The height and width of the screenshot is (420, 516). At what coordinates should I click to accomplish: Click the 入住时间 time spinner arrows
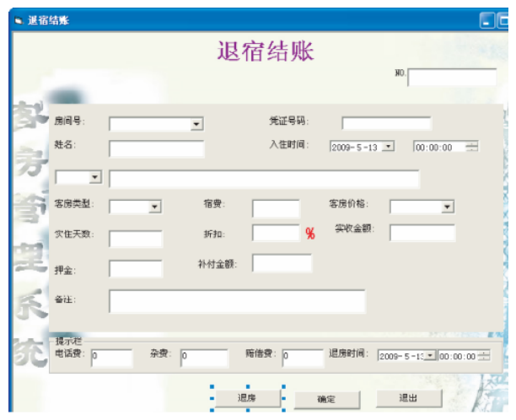click(472, 147)
